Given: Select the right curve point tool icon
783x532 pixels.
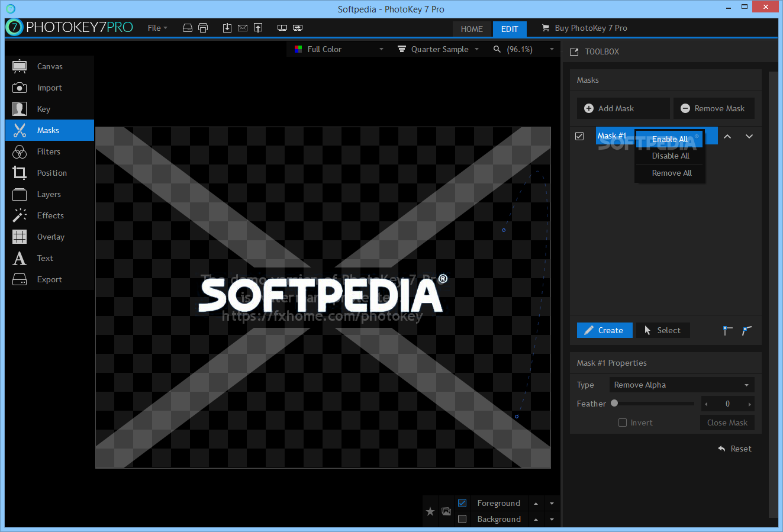Looking at the screenshot, I should pos(747,330).
